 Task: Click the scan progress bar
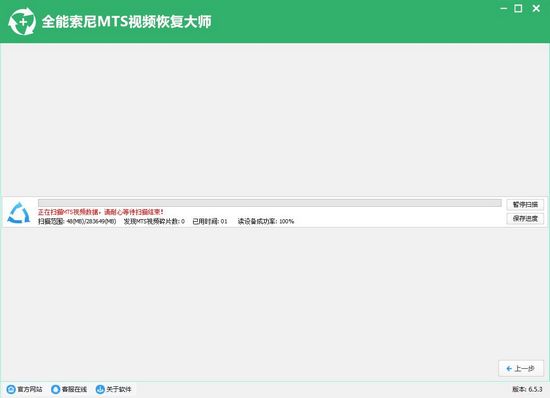pos(270,203)
